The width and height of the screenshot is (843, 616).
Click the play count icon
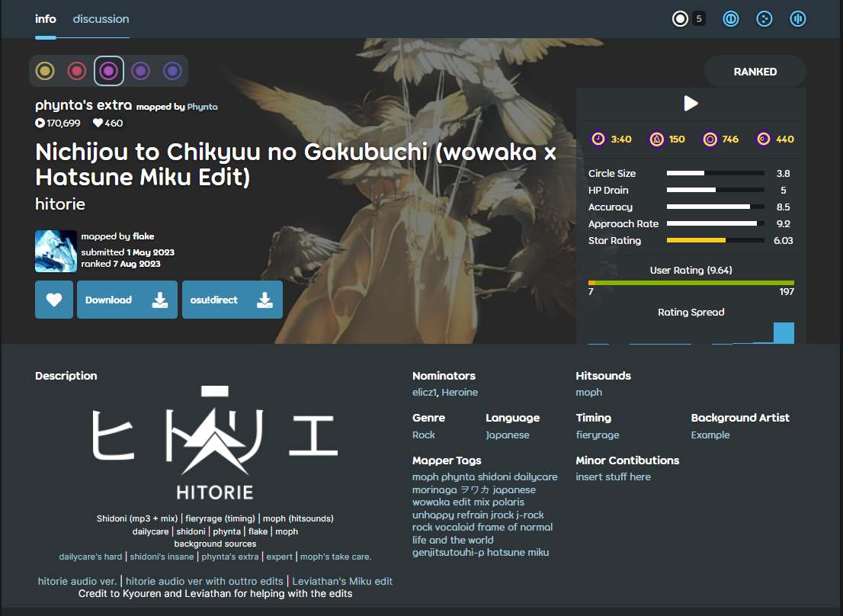pyautogui.click(x=40, y=123)
